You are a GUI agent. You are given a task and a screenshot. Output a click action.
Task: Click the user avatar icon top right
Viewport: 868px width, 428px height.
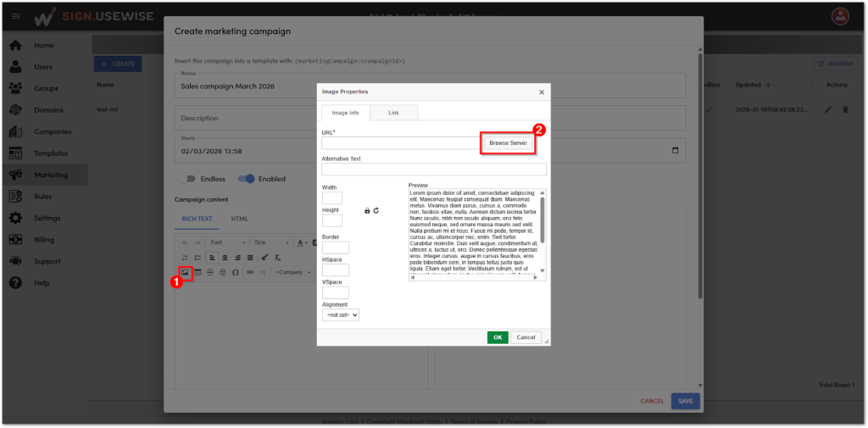(840, 16)
